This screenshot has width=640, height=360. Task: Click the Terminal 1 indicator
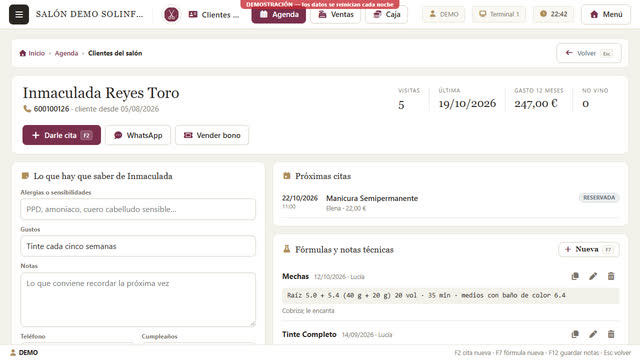(x=499, y=14)
